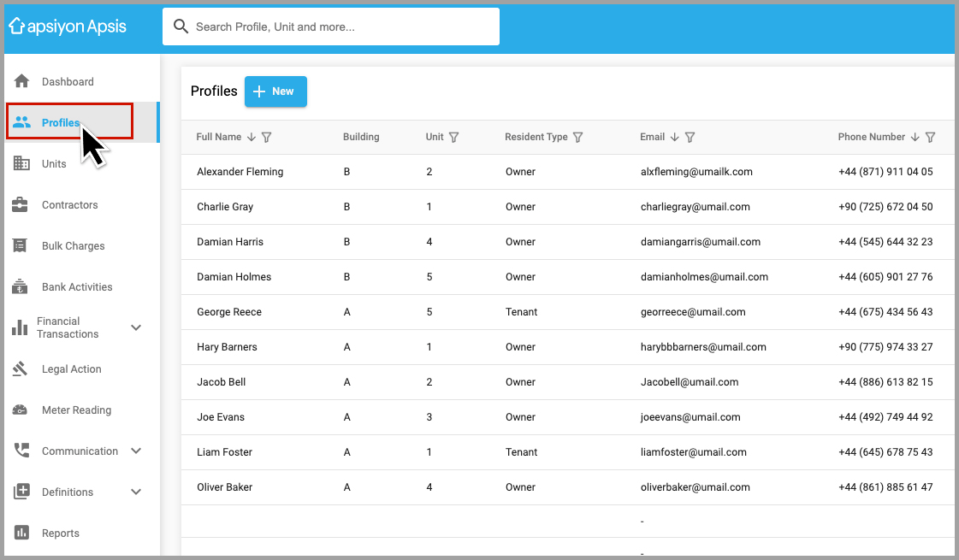Click the Building column header
959x560 pixels.
pyautogui.click(x=361, y=137)
